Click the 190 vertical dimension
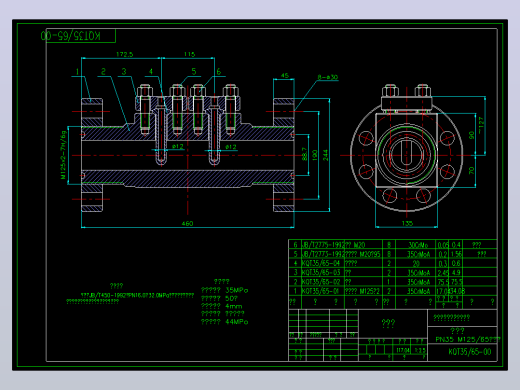 coord(315,155)
